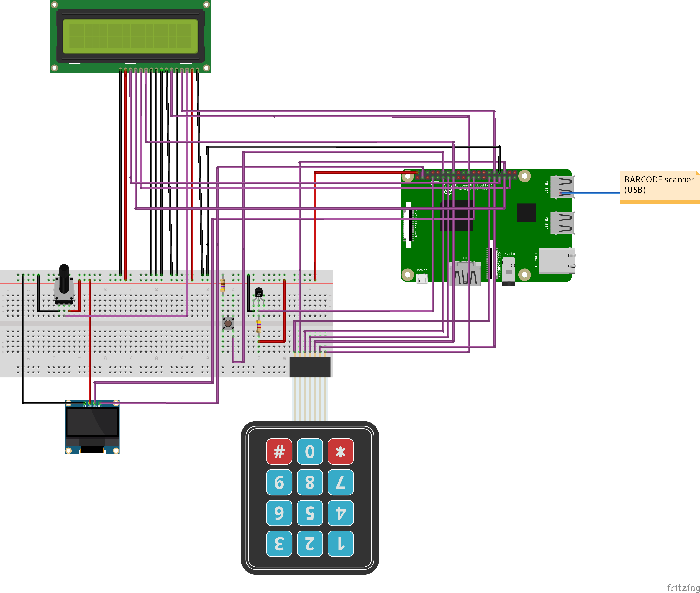The width and height of the screenshot is (700, 593).
Task: Click the 3 key on keypad
Action: [x=279, y=544]
